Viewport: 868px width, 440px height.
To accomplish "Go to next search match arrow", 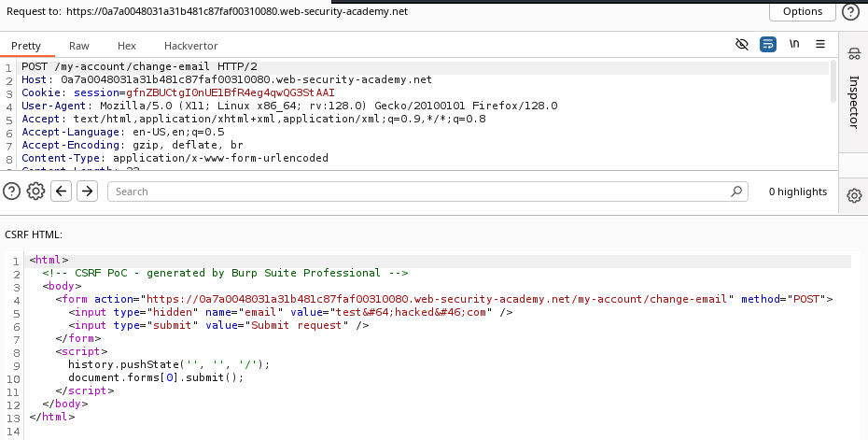I will click(87, 192).
